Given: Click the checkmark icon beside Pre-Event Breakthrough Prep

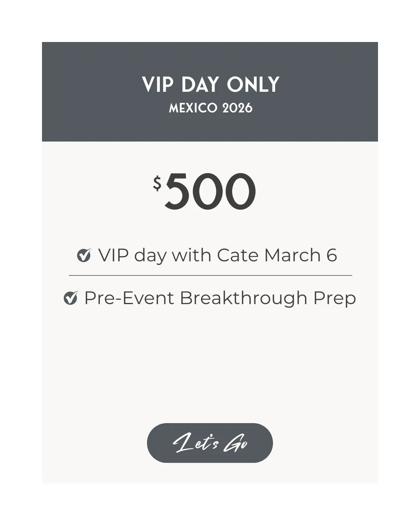Looking at the screenshot, I should pyautogui.click(x=71, y=298).
